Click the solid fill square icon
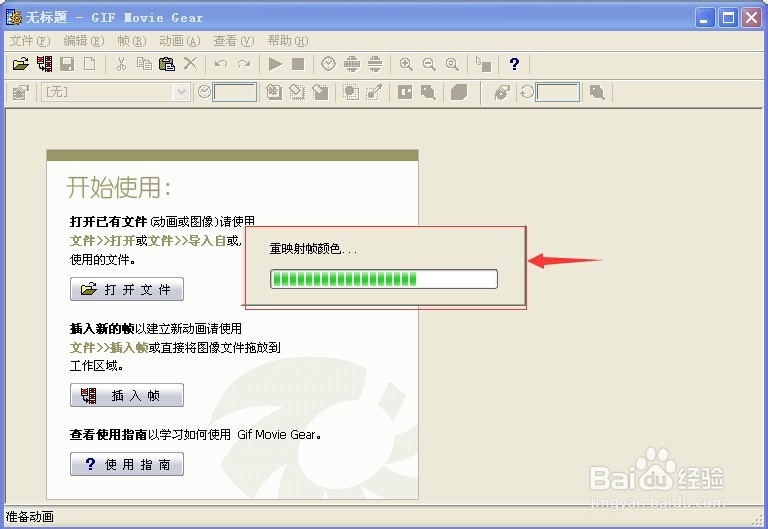This screenshot has width=768, height=529. click(x=459, y=92)
